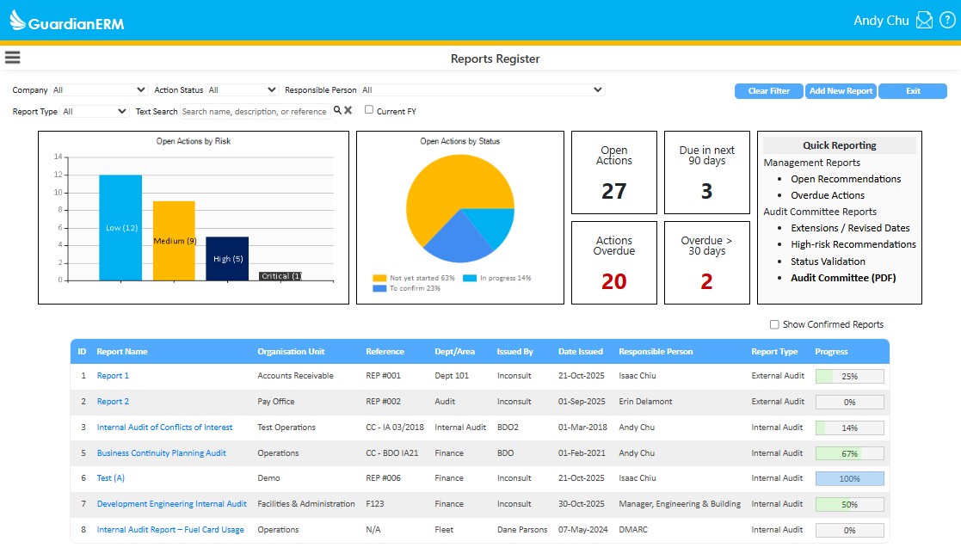Screen dimensions: 961x560
Task: Open the Business Continuity Planning Audit link
Action: pyautogui.click(x=161, y=452)
